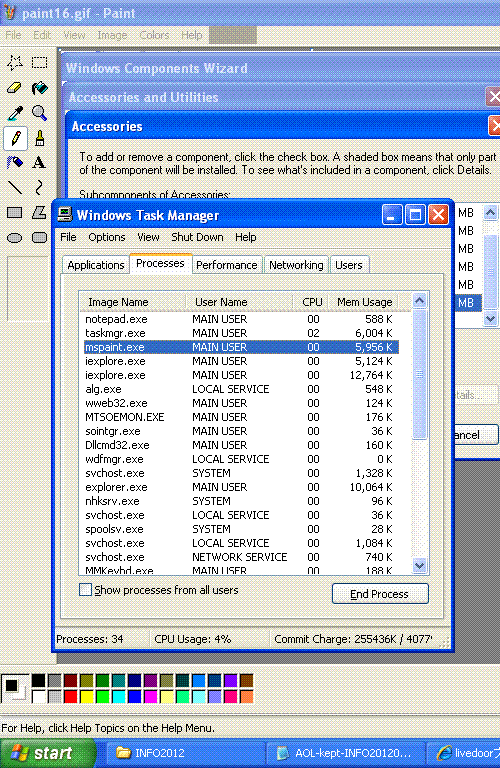Click the process list scroll-up arrow

(x=419, y=301)
